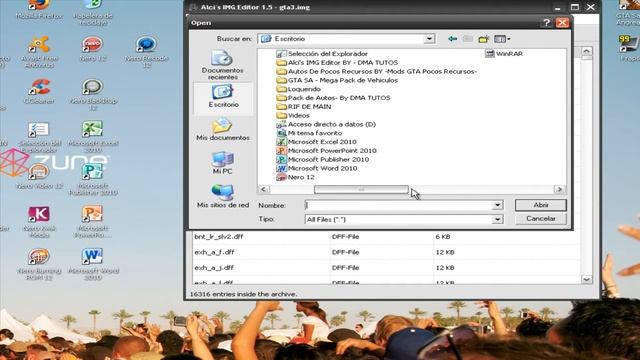
Task: Click the up one level folder icon
Action: [468, 39]
